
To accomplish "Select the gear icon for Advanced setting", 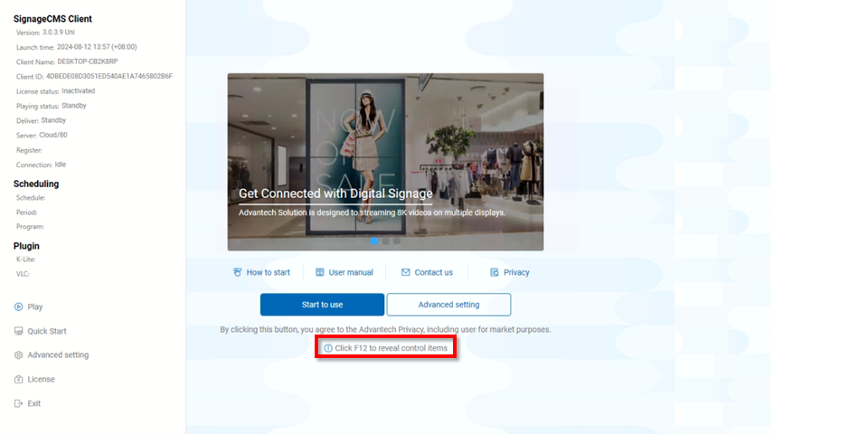I will click(x=18, y=355).
